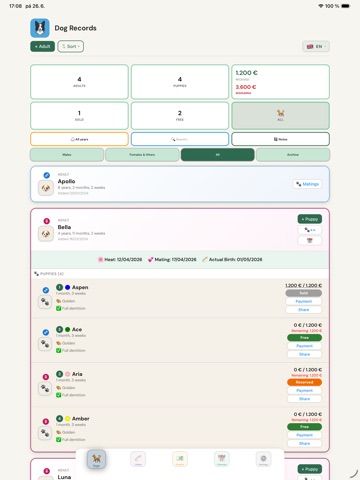Tap Apollo's blue male gender icon
This screenshot has height=480, width=360.
47,175
